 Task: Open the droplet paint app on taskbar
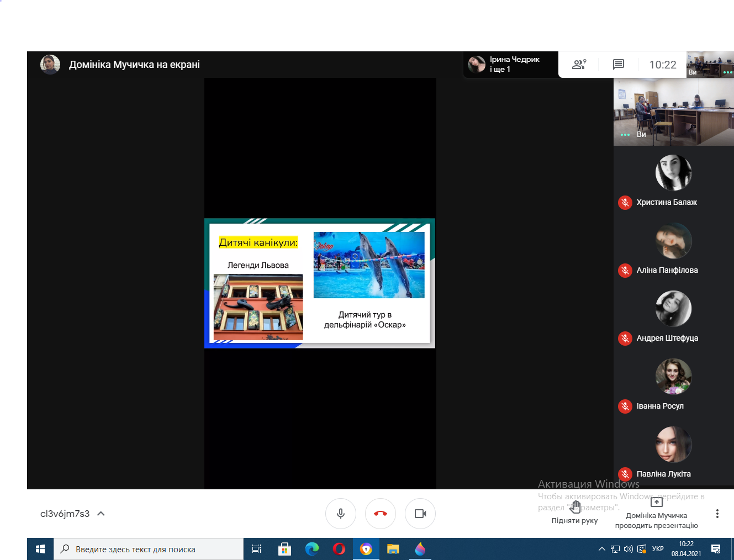420,549
